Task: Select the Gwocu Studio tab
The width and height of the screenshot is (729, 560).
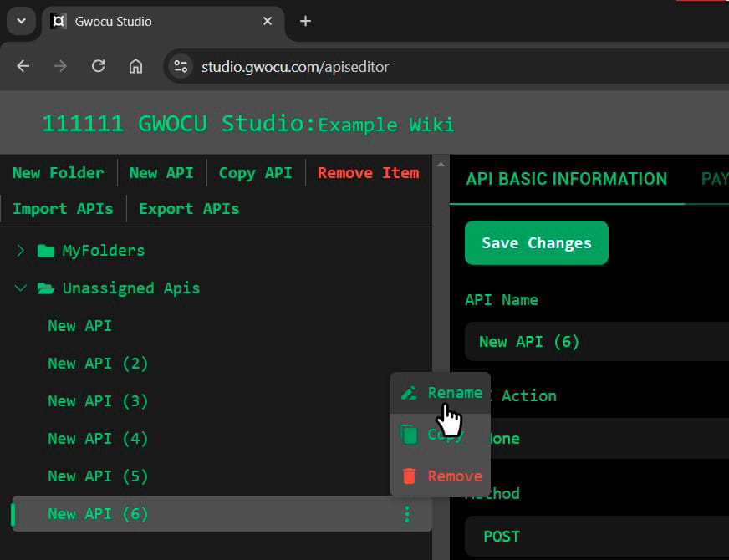Action: pyautogui.click(x=164, y=22)
